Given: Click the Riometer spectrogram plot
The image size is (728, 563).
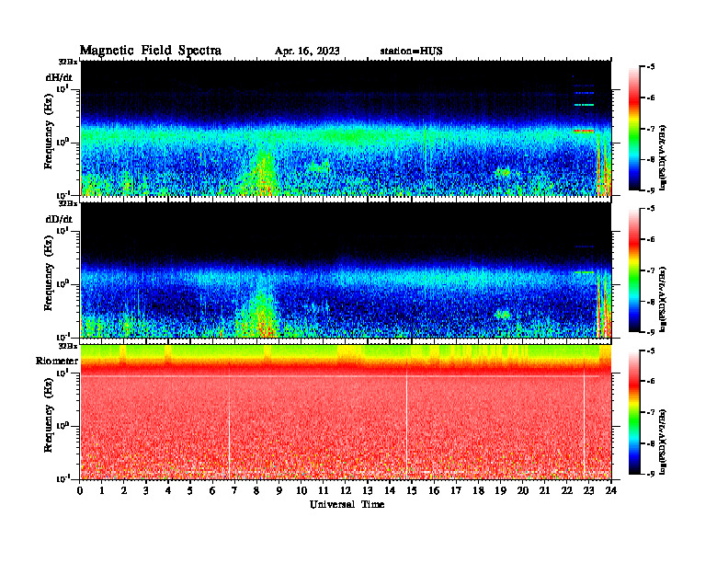Looking at the screenshot, I should pos(346,412).
